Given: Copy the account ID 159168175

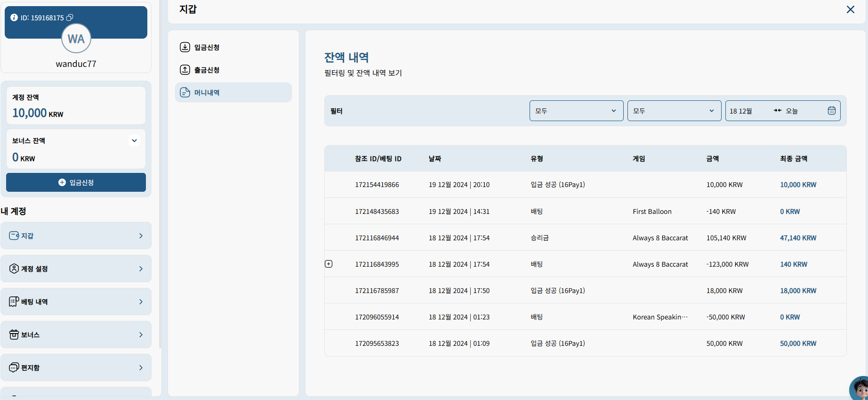Looking at the screenshot, I should [x=70, y=17].
